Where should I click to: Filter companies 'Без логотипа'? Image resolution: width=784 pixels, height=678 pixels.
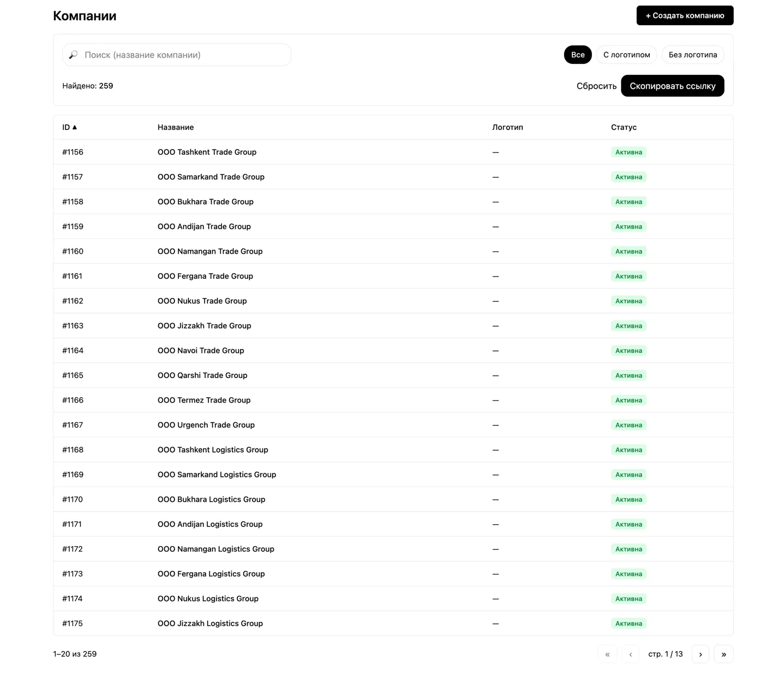click(x=692, y=55)
